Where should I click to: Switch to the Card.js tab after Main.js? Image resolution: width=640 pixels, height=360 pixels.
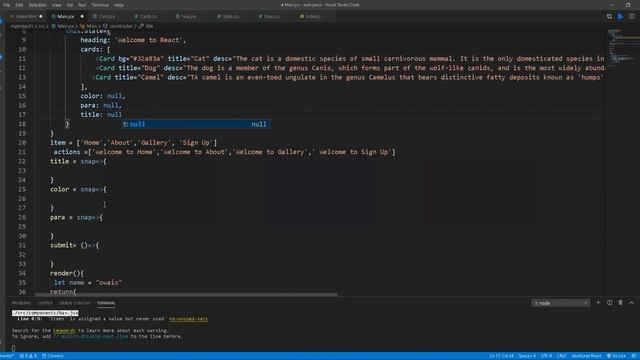[x=107, y=17]
